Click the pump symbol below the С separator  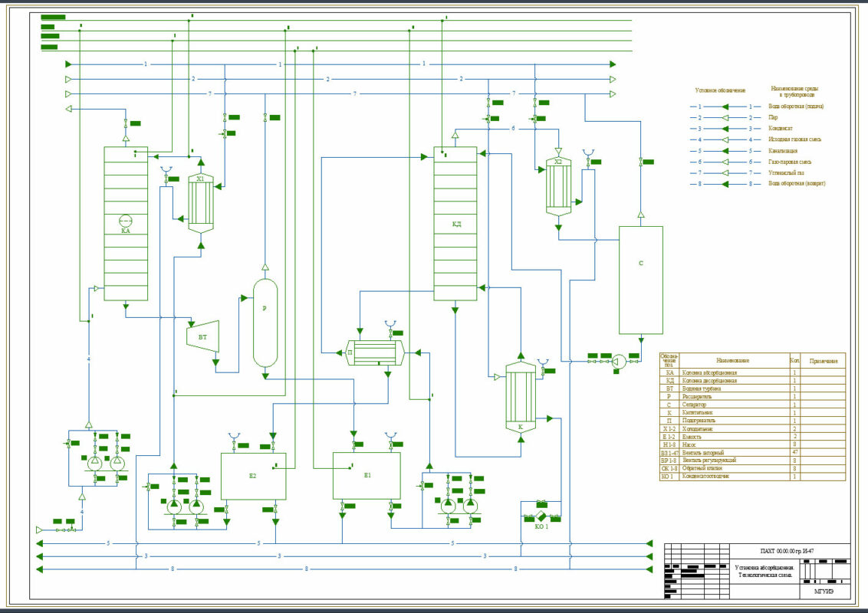[x=619, y=362]
